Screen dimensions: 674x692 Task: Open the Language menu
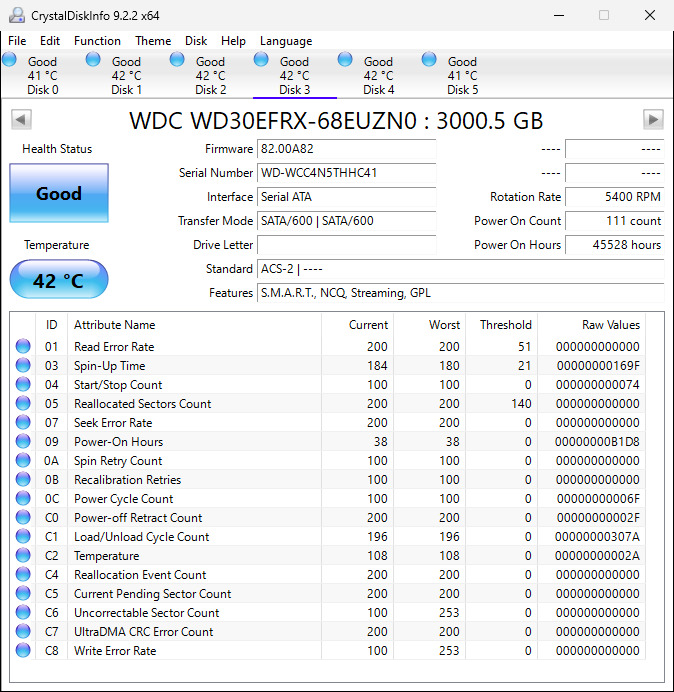pyautogui.click(x=286, y=41)
